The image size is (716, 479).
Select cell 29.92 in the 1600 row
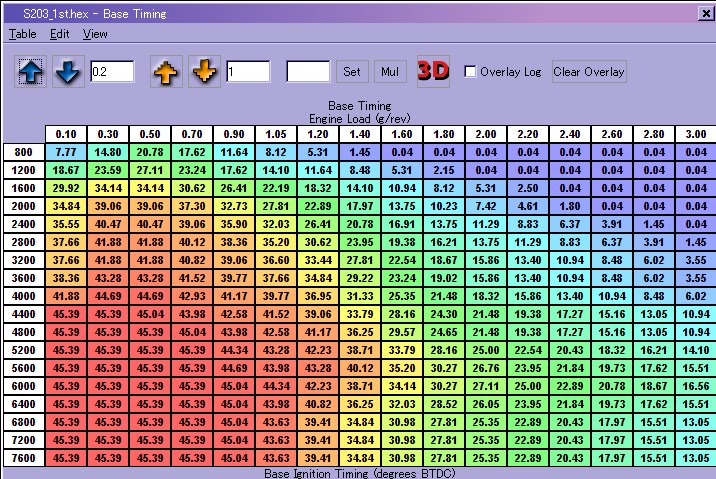(x=66, y=188)
